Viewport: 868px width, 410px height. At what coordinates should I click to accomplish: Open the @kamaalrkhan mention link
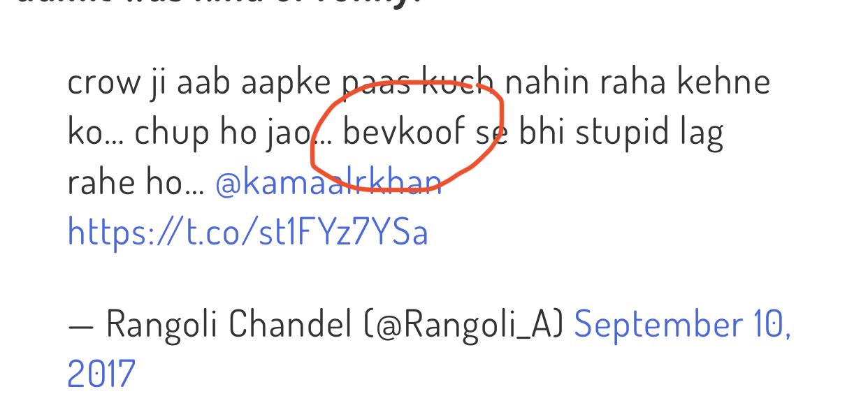(x=328, y=183)
